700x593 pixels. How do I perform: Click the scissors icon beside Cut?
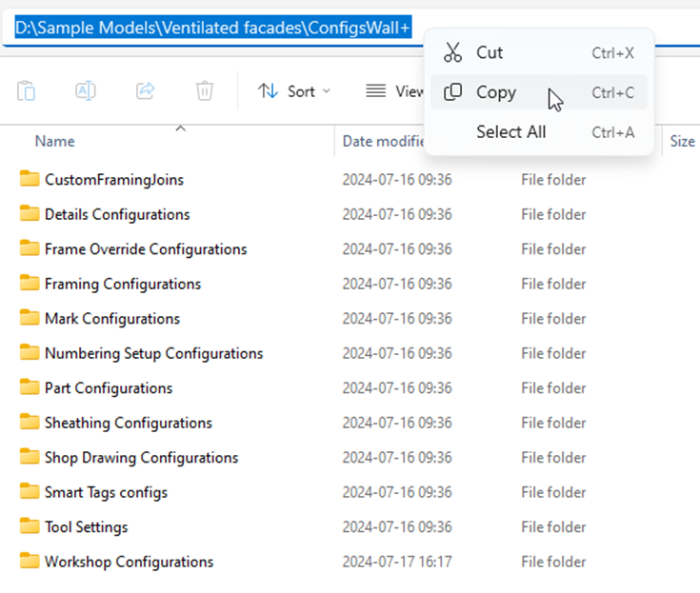coord(453,53)
